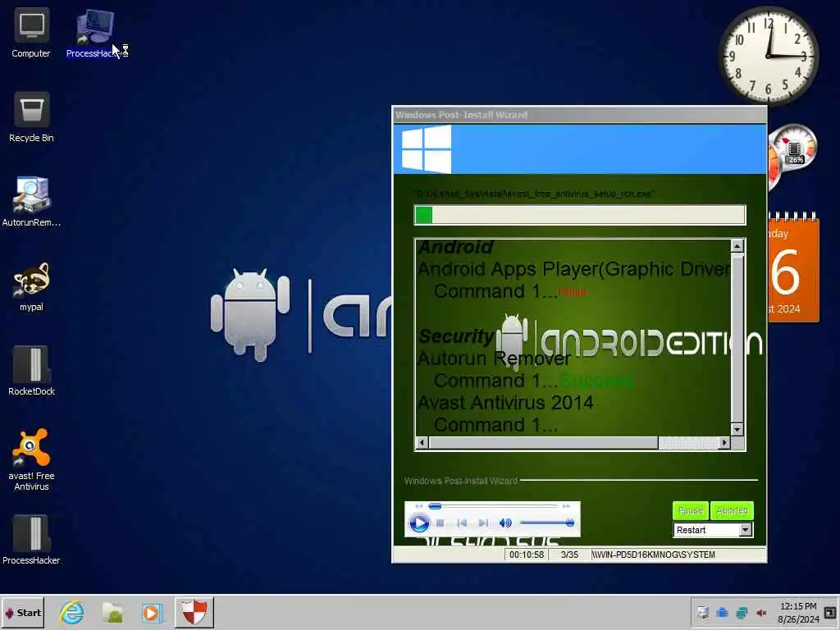The image size is (840, 630).
Task: Select the ProcessHacker archive icon at bottom of desktop
Action: (31, 540)
